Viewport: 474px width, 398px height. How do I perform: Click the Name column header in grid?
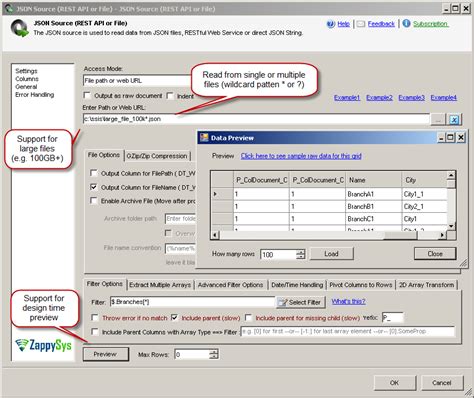click(x=374, y=180)
